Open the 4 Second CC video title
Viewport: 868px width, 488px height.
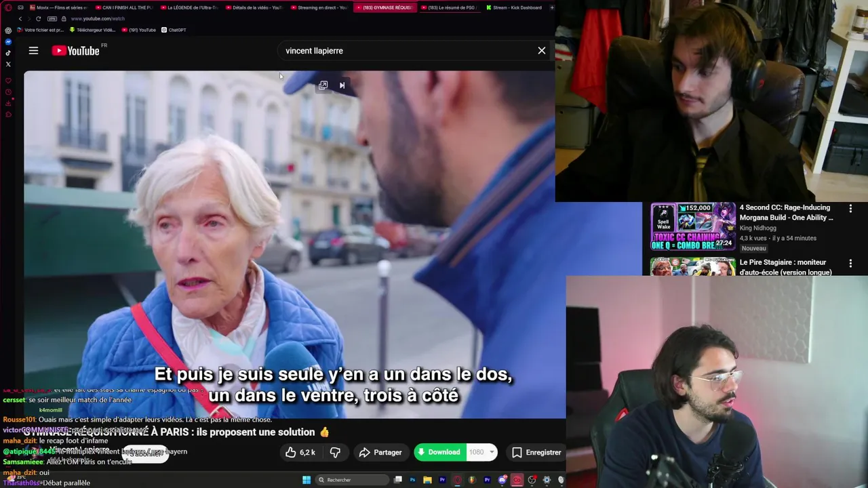786,212
